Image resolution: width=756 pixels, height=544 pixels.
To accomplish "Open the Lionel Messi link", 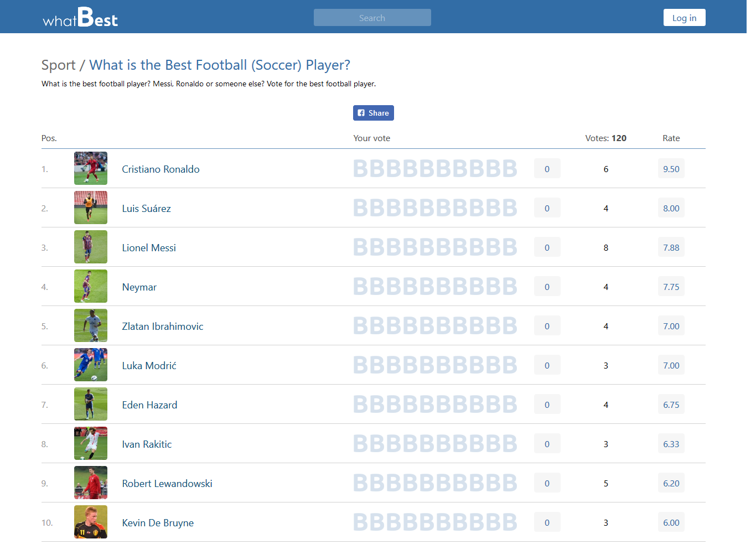I will tap(149, 248).
